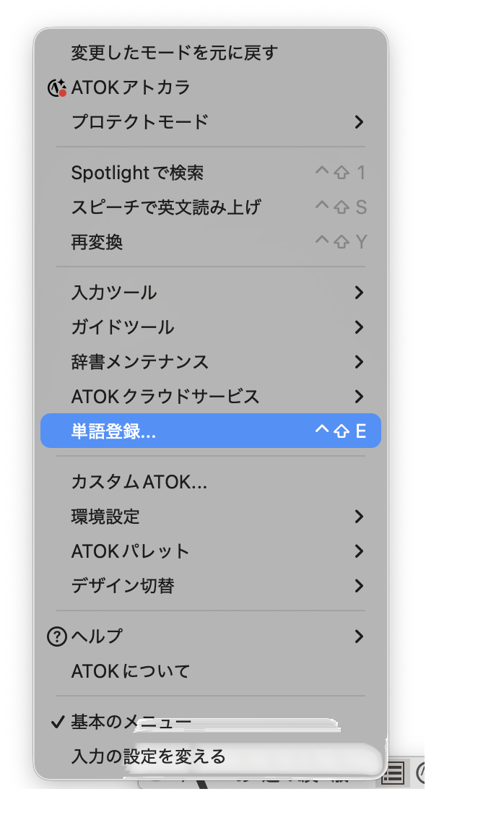This screenshot has height=828, width=504.
Task: Select Spotlightで検索 menu item
Action: [x=137, y=173]
